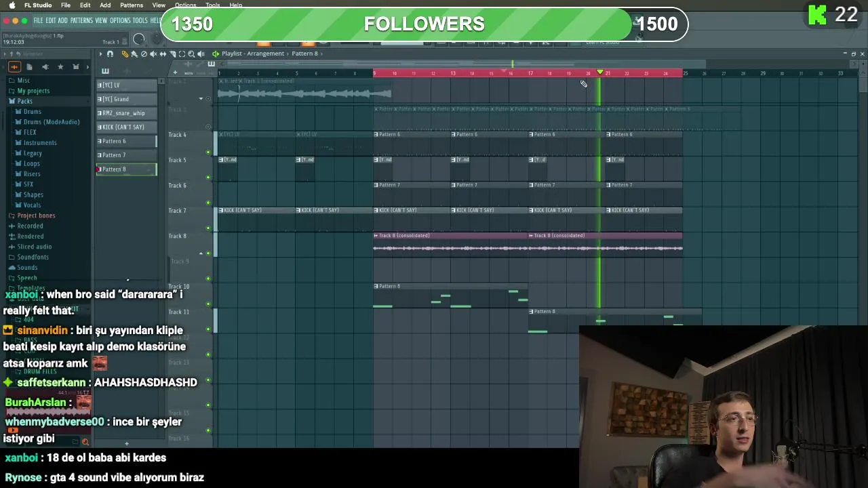Select the Paint brush tool
This screenshot has height=488, width=868.
134,54
